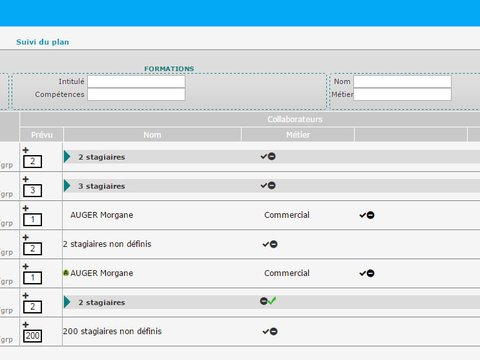The image size is (480, 360).
Task: Click the plus icon in the 2 stagiaires row with the black checkmark
Action: pos(26,150)
